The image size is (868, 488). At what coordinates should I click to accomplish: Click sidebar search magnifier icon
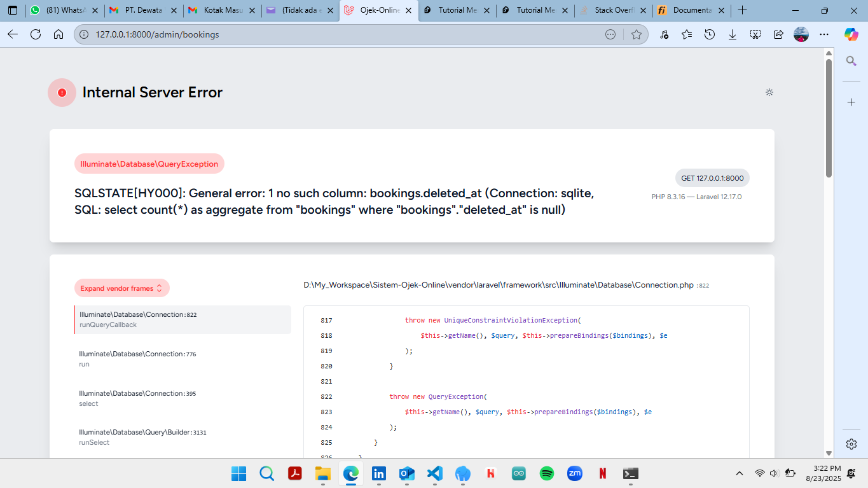[851, 61]
